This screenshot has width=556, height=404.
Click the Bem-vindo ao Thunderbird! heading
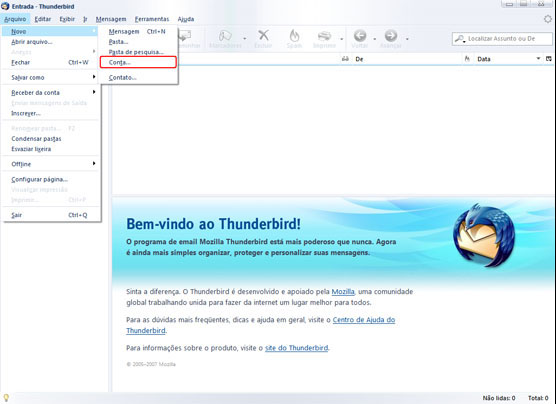coord(213,224)
